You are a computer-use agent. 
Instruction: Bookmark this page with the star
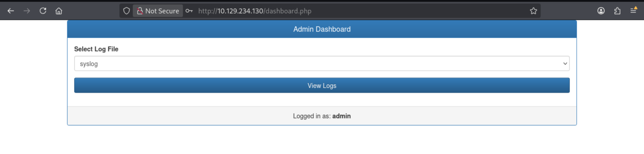[533, 11]
